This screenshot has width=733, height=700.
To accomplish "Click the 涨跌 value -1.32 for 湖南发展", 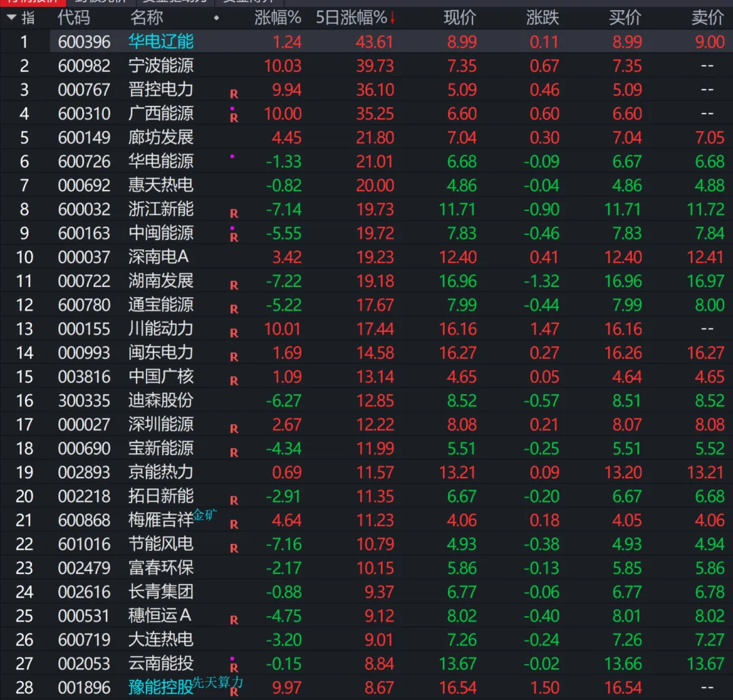I will pyautogui.click(x=542, y=281).
